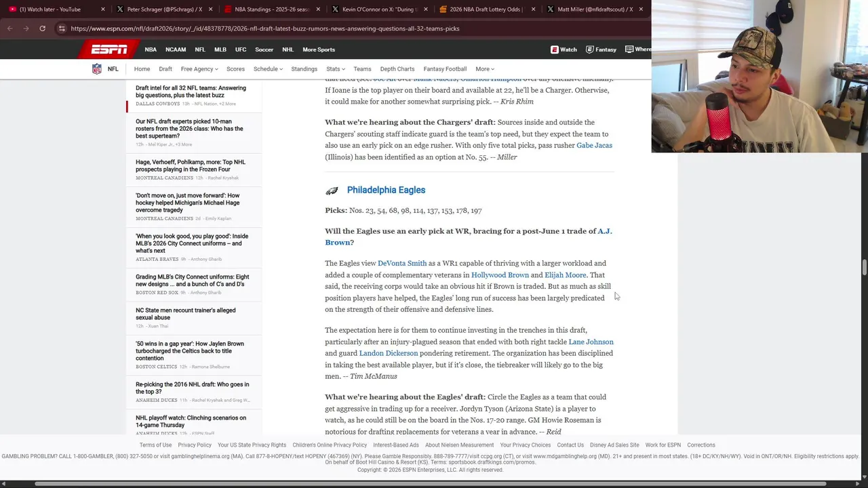Viewport: 868px width, 488px height.
Task: Open Terms of Use footer link
Action: tap(155, 445)
